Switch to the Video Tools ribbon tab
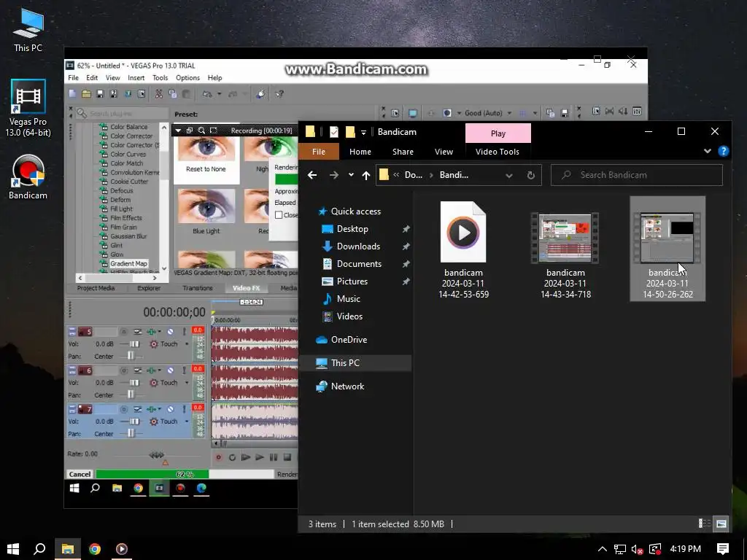 498,152
